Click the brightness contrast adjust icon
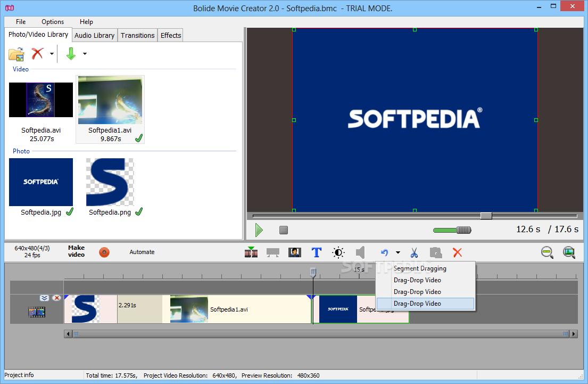The height and width of the screenshot is (384, 588). pyautogui.click(x=338, y=252)
